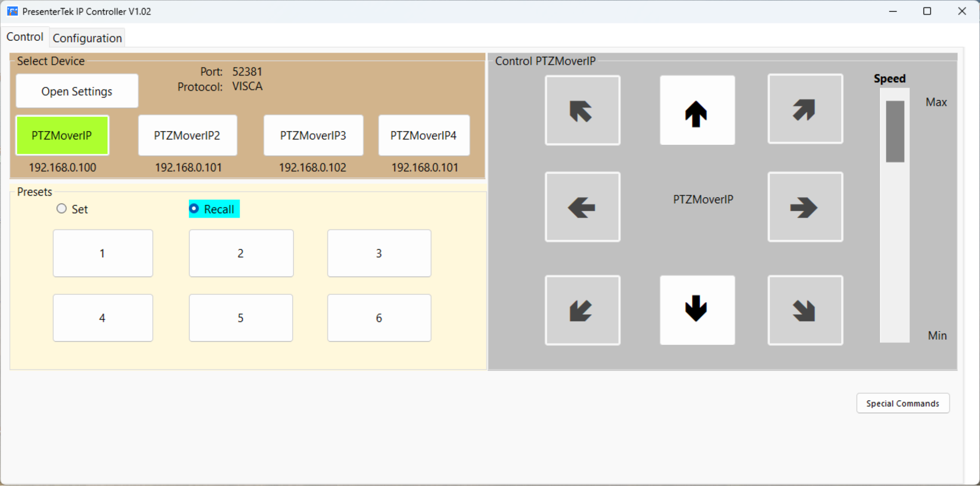This screenshot has height=488, width=980.
Task: Toggle to Configuration tab
Action: (x=87, y=38)
